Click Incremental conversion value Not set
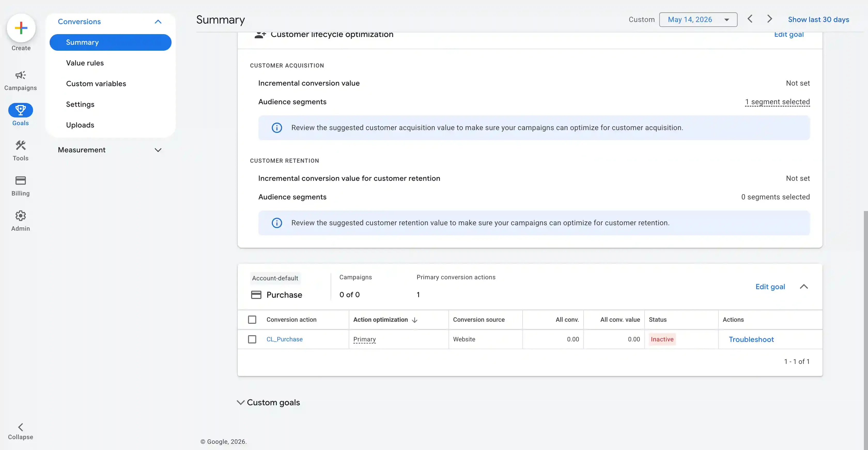 tap(798, 83)
